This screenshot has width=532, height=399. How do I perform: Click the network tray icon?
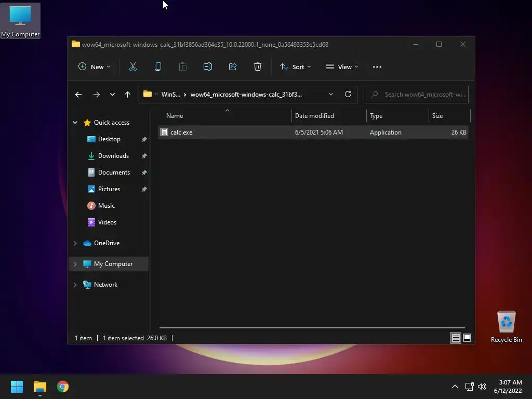click(x=469, y=387)
